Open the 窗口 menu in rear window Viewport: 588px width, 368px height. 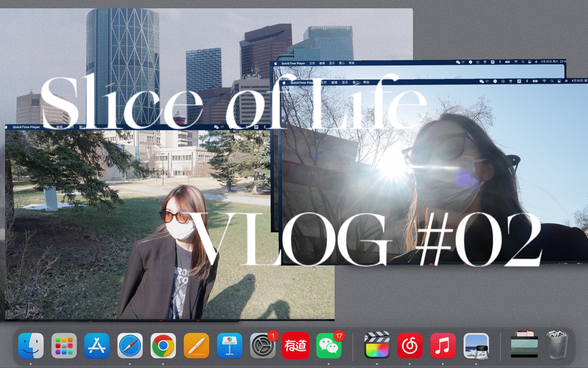342,63
